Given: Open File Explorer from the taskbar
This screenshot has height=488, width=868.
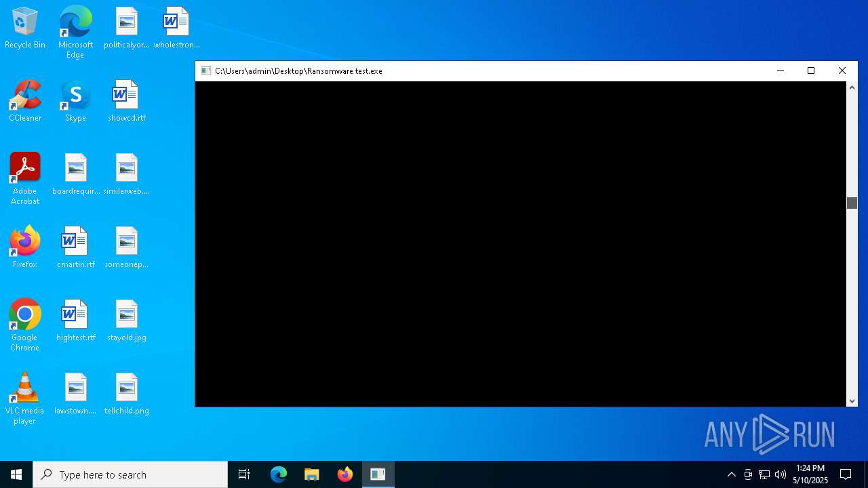Looking at the screenshot, I should 312,474.
